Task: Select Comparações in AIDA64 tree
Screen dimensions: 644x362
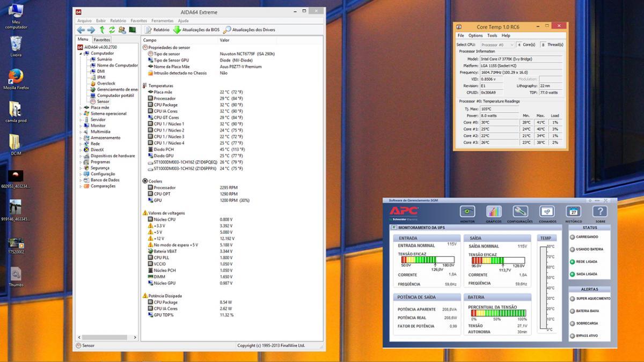Action: [103, 186]
